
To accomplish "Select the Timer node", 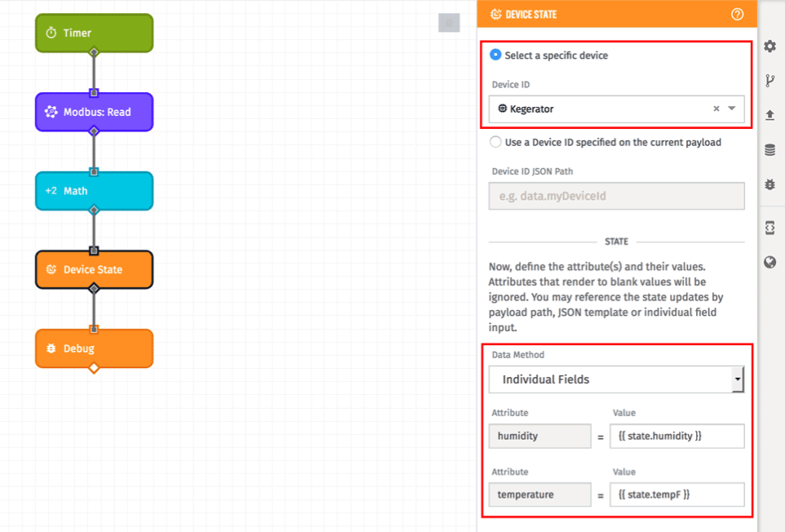I will (94, 33).
